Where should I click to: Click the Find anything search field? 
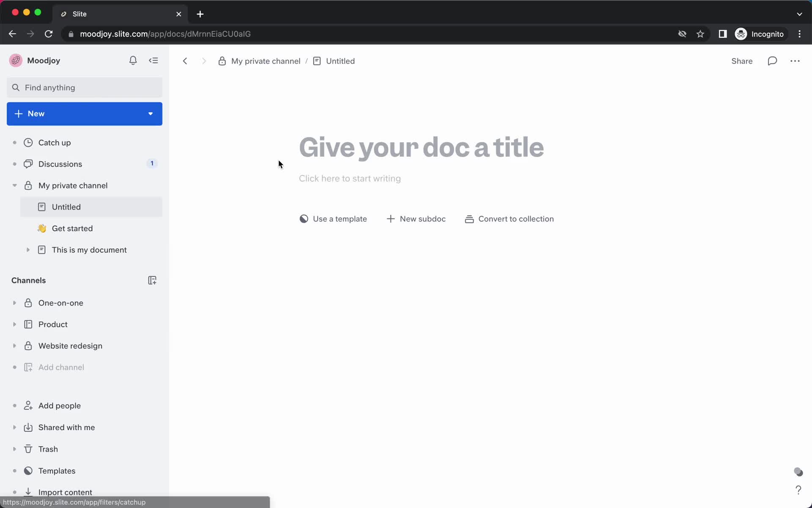point(85,87)
